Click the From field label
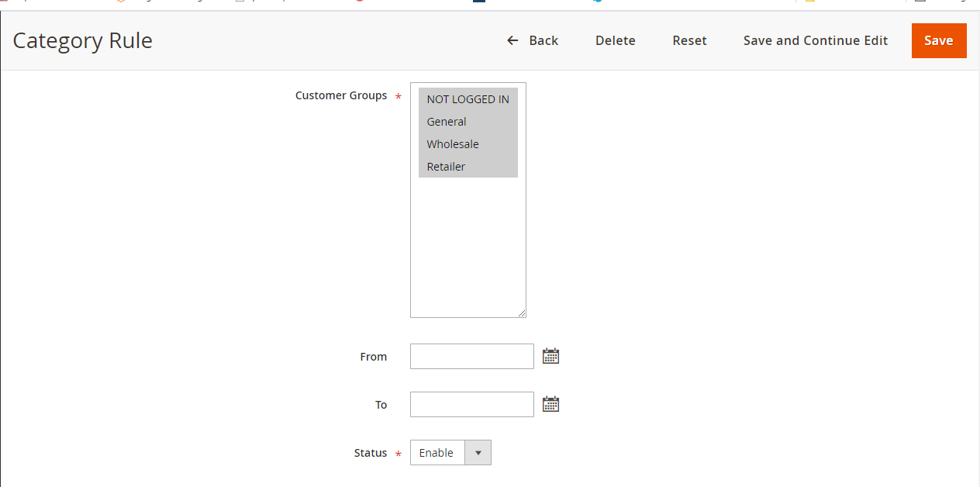The width and height of the screenshot is (980, 487). [373, 357]
